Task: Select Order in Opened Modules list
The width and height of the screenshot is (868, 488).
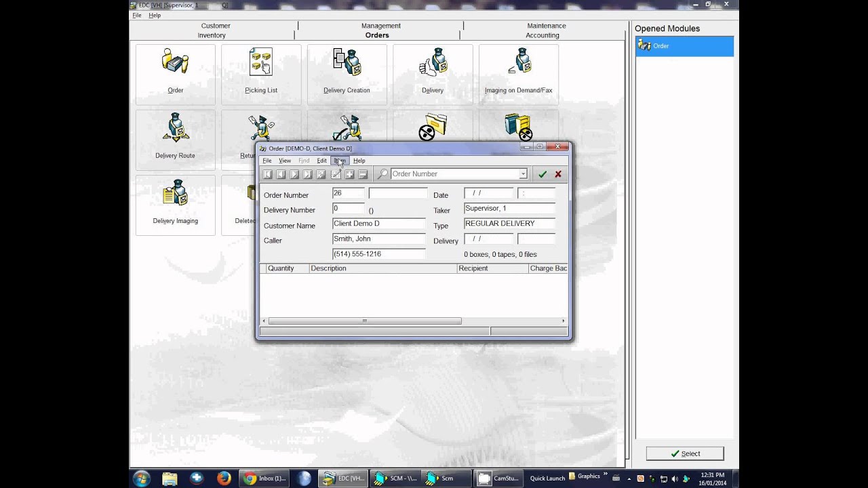Action: click(x=684, y=46)
